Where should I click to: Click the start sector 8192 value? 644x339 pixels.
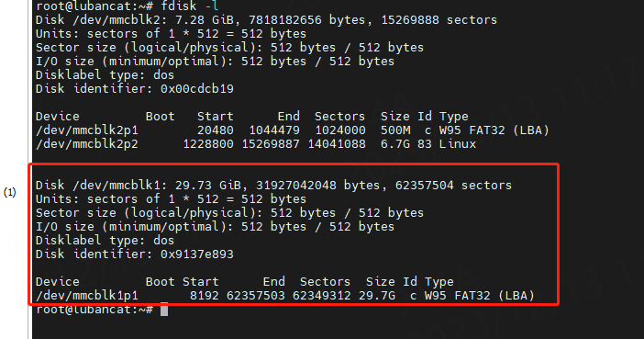point(205,296)
